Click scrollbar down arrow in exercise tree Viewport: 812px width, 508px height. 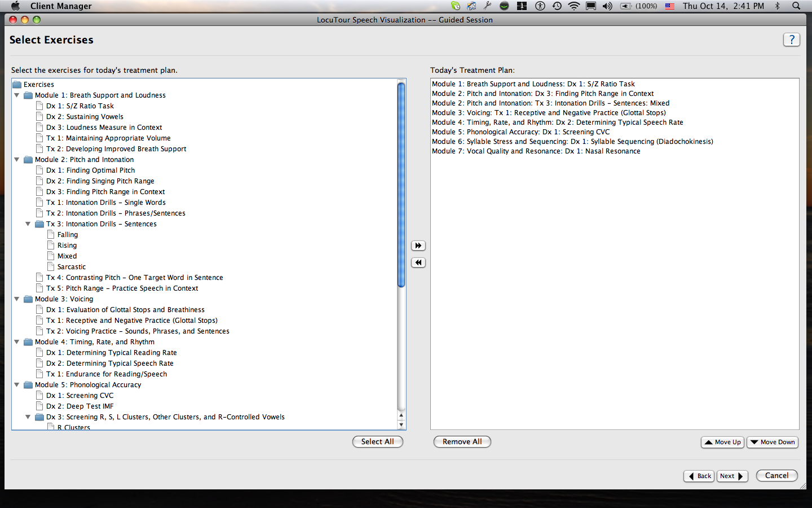[401, 425]
